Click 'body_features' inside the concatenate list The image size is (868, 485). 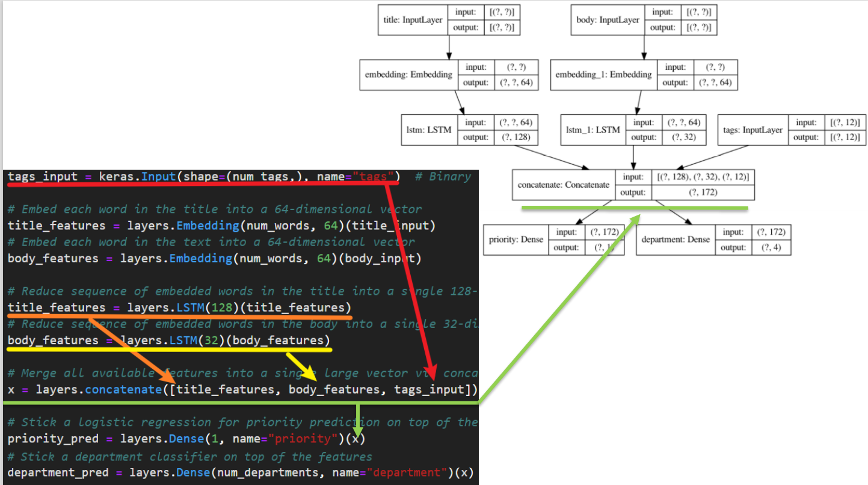point(334,389)
